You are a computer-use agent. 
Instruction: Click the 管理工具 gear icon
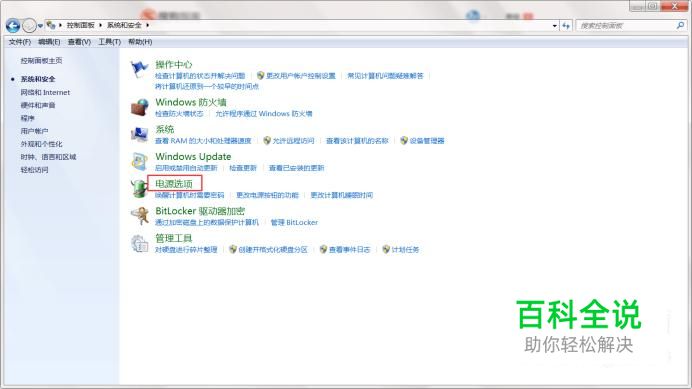139,243
